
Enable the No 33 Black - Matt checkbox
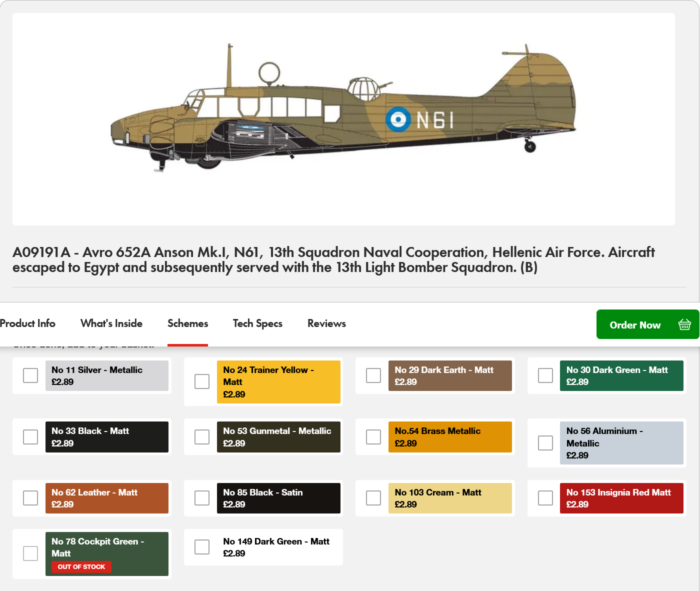[30, 437]
